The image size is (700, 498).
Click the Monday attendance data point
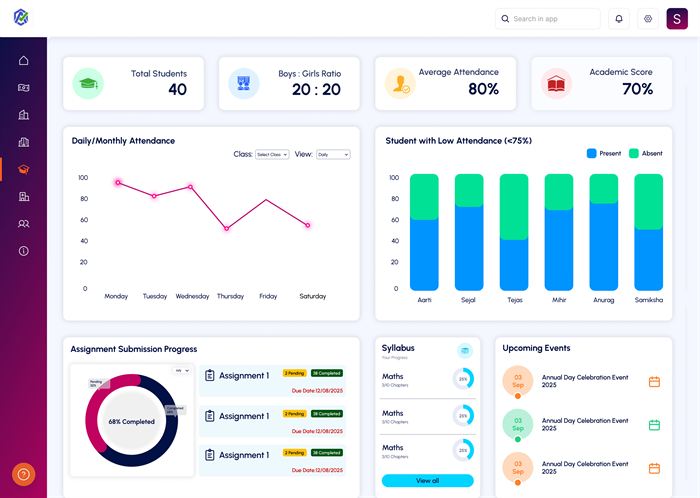coord(117,183)
